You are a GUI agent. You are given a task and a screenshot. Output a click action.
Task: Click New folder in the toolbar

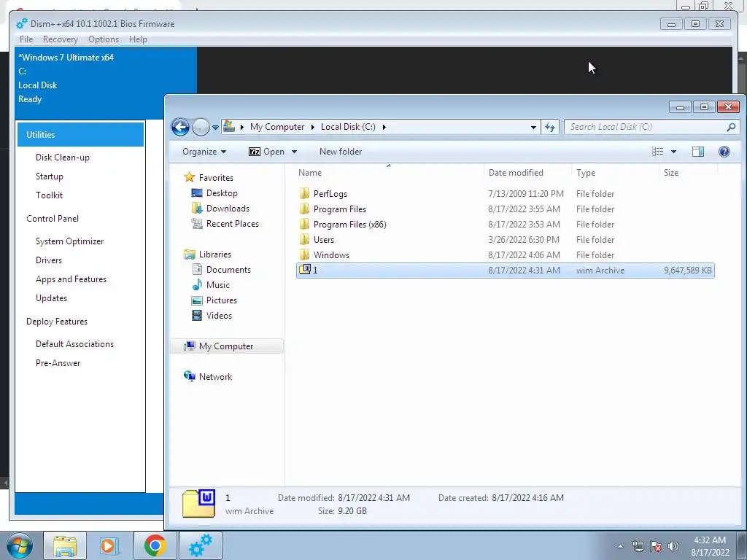click(x=341, y=152)
